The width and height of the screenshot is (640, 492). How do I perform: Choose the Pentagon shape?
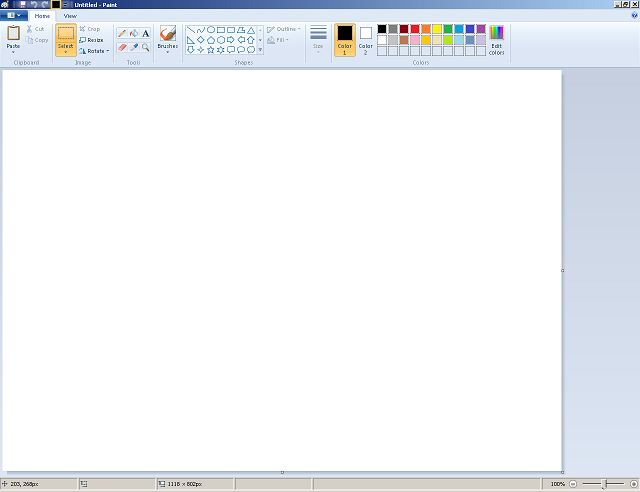211,40
